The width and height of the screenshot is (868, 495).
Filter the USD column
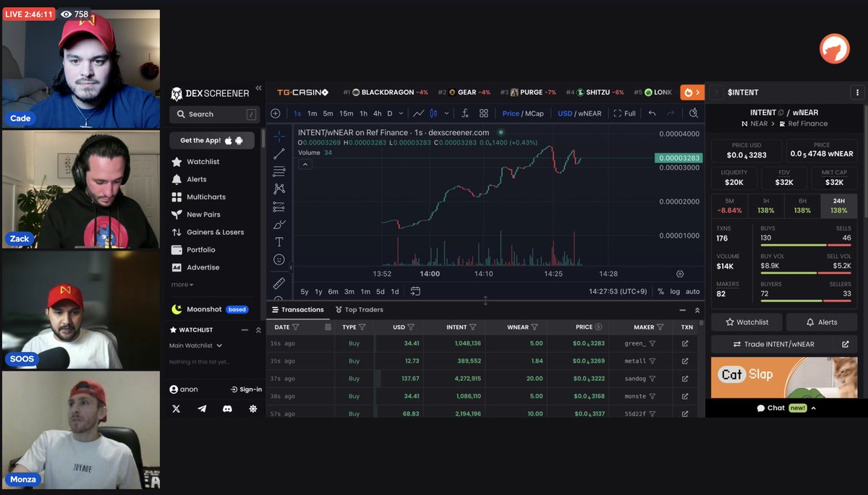tap(411, 327)
